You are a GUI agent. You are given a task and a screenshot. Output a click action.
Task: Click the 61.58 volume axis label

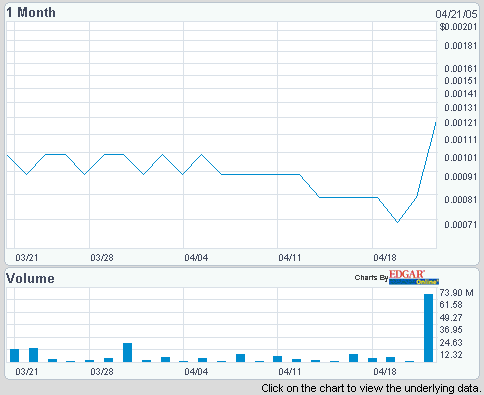pos(451,305)
